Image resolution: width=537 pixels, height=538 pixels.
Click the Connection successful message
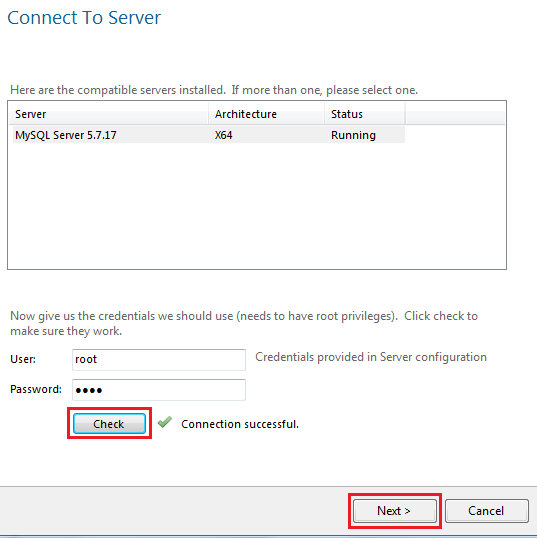click(x=240, y=424)
